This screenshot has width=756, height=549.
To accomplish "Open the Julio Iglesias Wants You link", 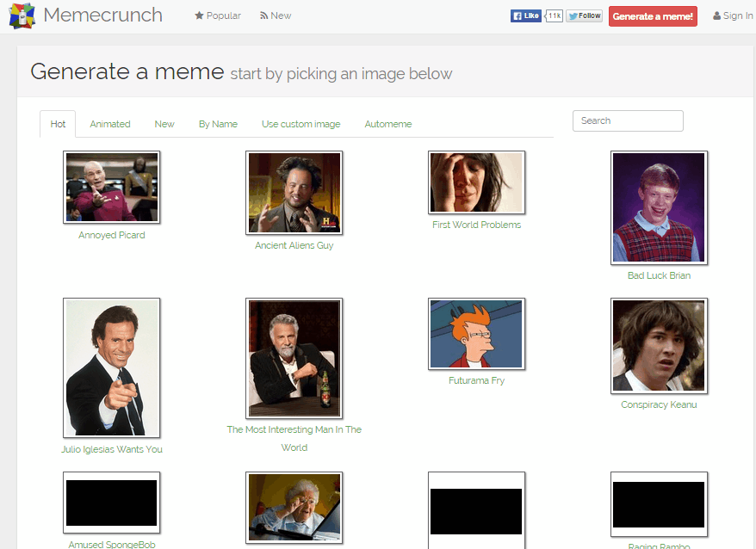I will pyautogui.click(x=111, y=449).
